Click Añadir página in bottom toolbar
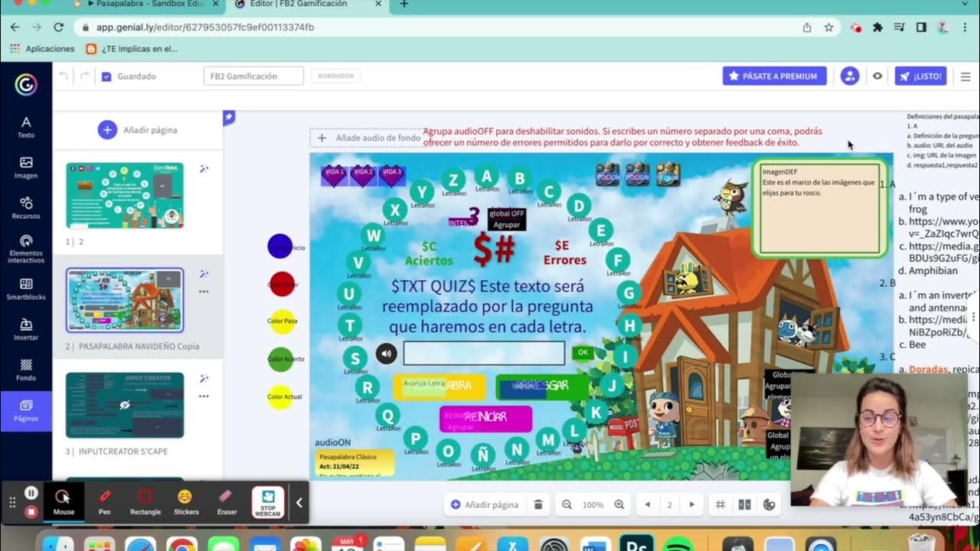 tap(485, 504)
